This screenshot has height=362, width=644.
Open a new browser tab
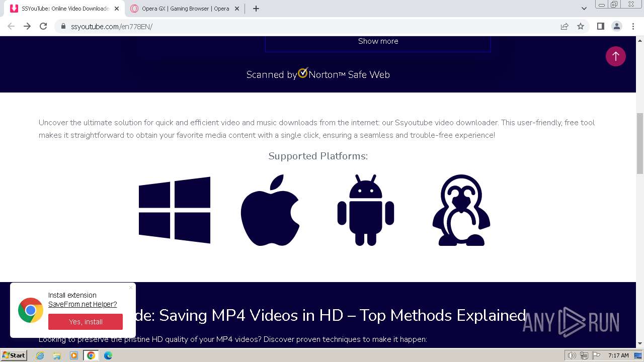pos(256,9)
